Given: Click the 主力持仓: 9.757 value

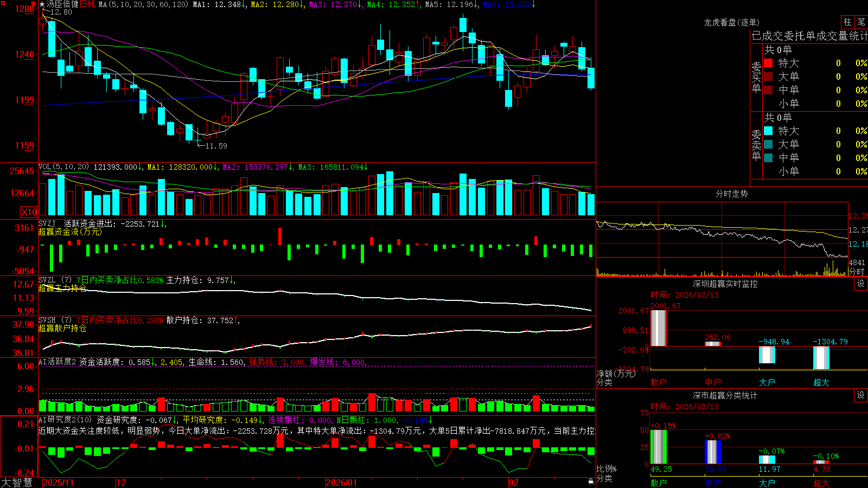Looking at the screenshot, I should (201, 280).
